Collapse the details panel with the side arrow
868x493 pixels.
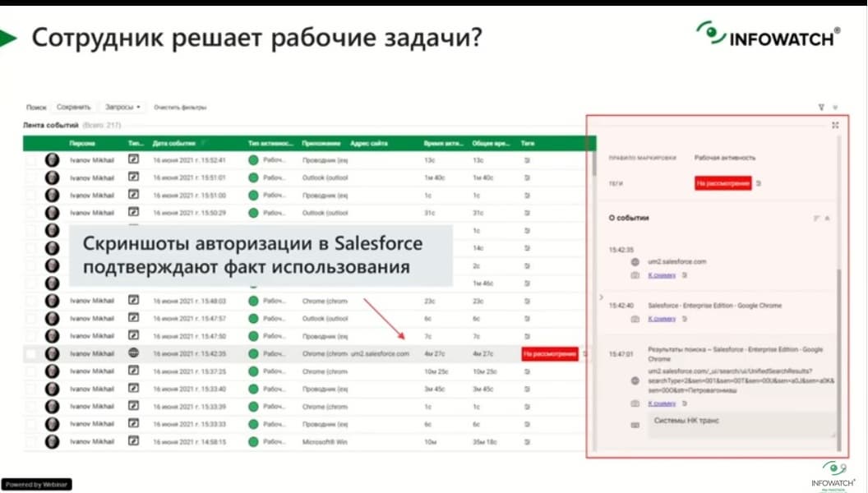601,297
